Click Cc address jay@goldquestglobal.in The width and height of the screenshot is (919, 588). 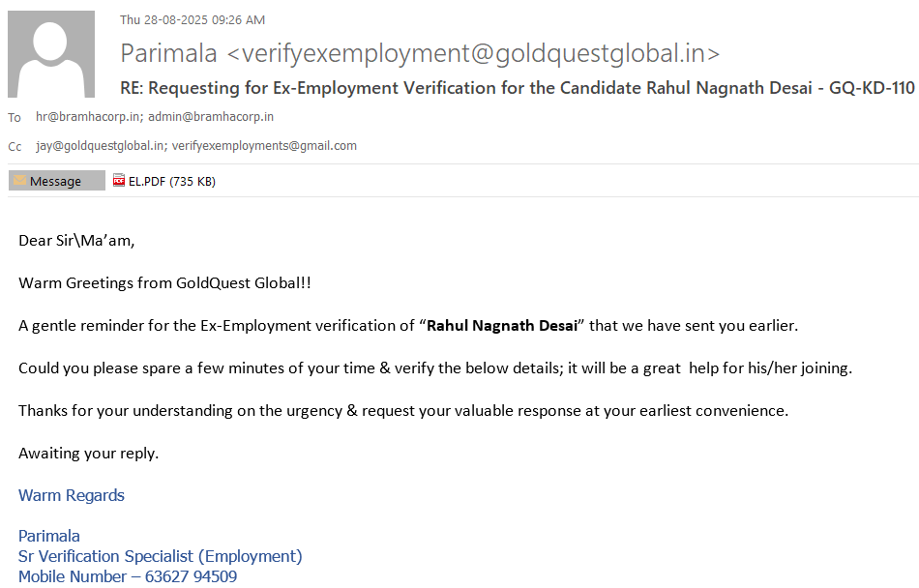[x=101, y=146]
